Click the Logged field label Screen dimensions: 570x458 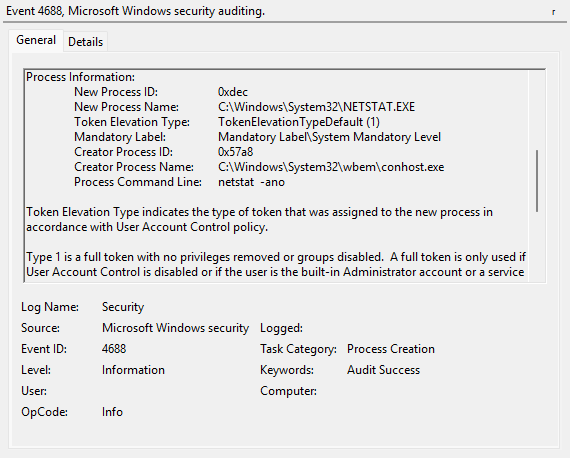coord(281,328)
